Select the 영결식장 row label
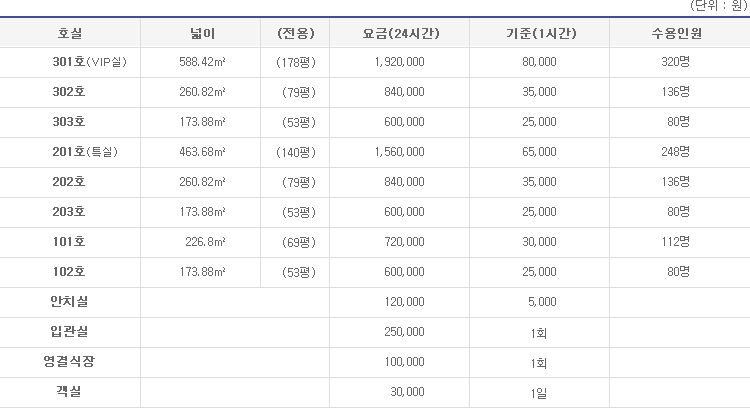Viewport: 750px width, 408px height. tap(69, 362)
